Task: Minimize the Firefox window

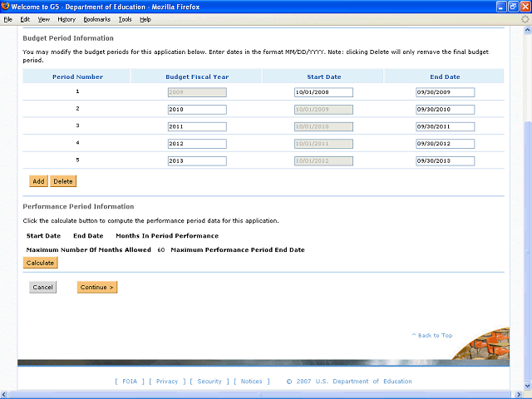Action: [501, 7]
